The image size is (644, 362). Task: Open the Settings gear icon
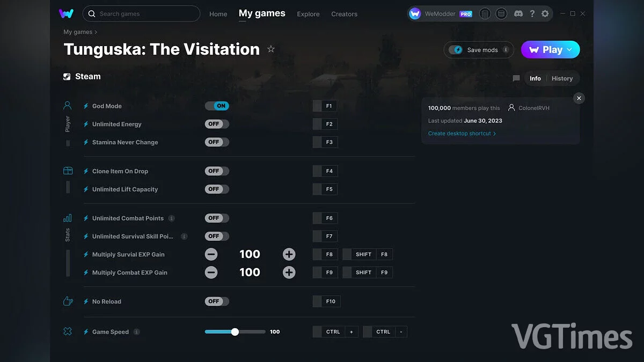[x=545, y=13]
